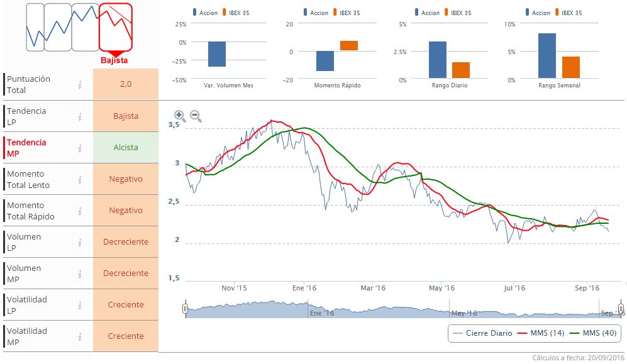
Task: Toggle IBEX 35 legend in Momento Rápido chart
Action: tap(347, 13)
